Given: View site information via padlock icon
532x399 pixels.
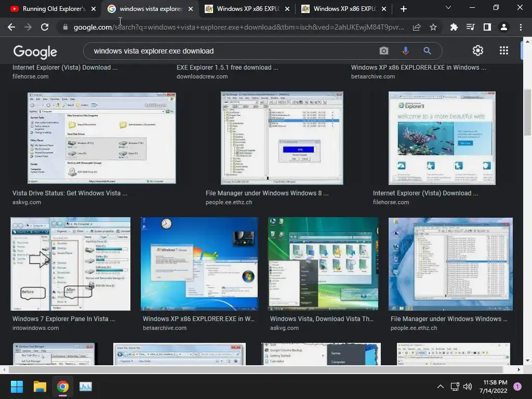Looking at the screenshot, I should click(x=65, y=27).
